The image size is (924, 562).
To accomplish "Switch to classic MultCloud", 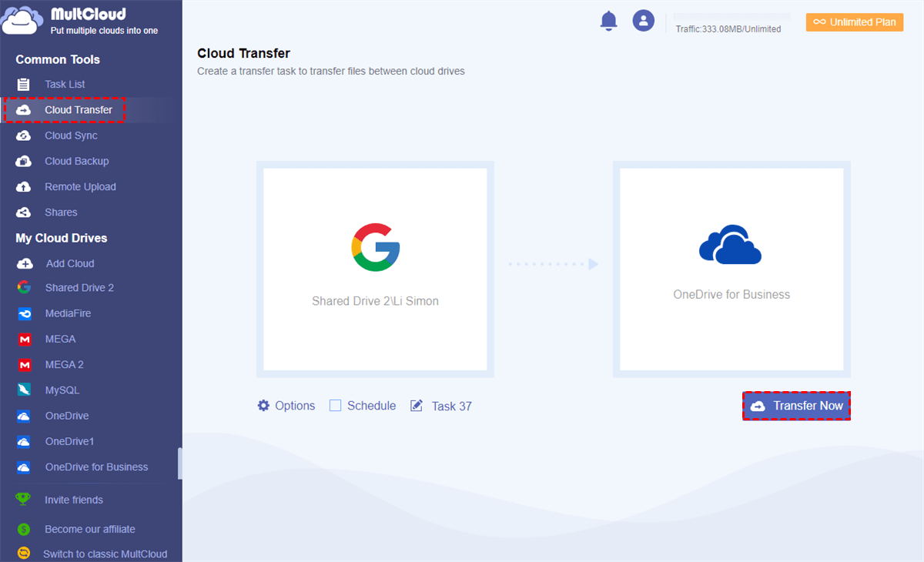I will pyautogui.click(x=105, y=554).
